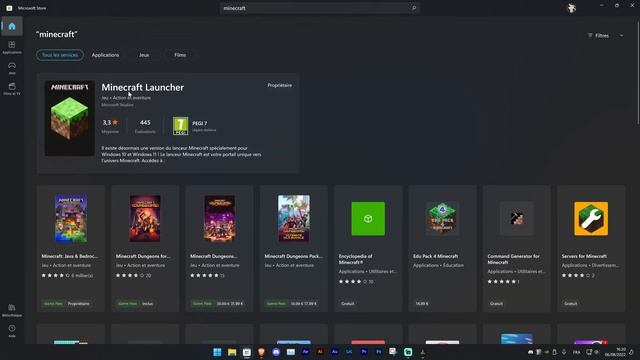
Task: Click the search box containing minecraft
Action: coord(320,8)
